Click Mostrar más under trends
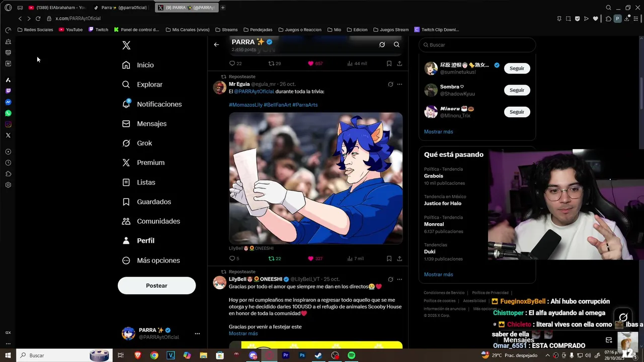The height and width of the screenshot is (362, 644). pos(438,275)
